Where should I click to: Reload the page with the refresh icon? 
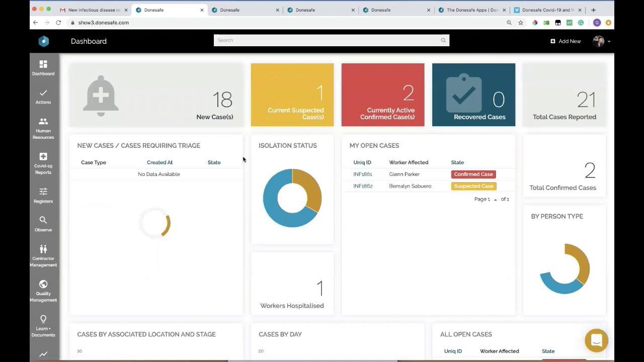58,23
